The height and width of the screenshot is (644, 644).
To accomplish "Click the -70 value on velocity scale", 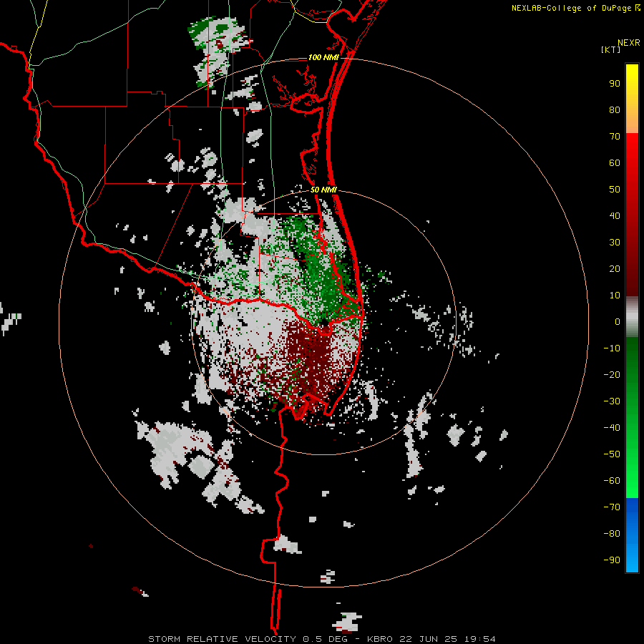I will pos(612,507).
